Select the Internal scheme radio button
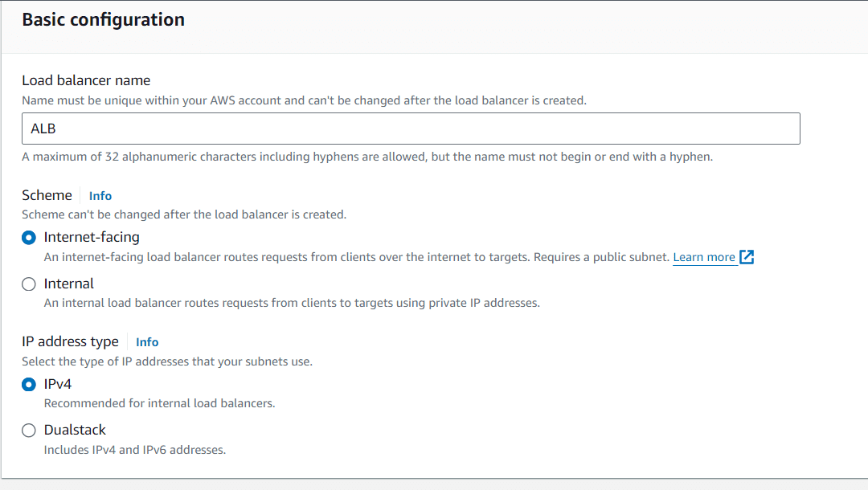 point(29,284)
